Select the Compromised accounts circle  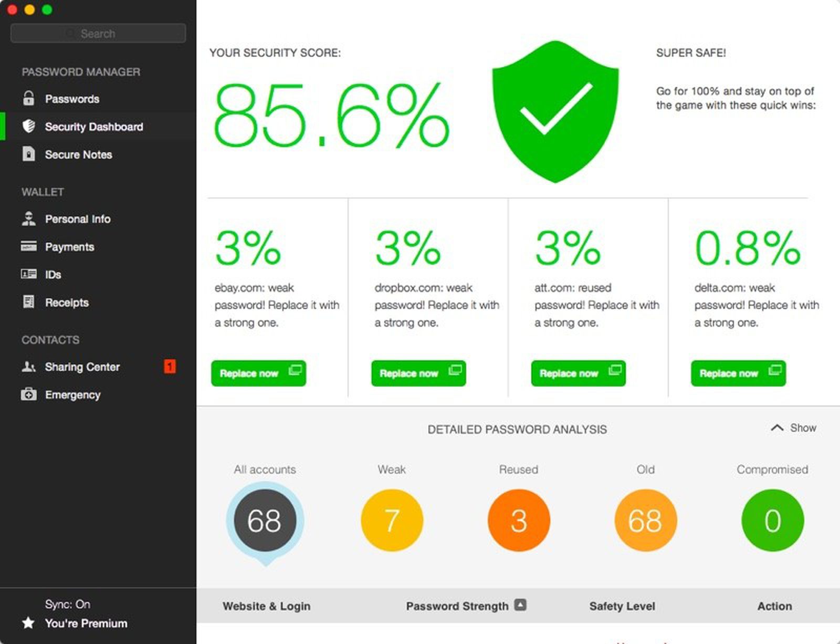pos(772,521)
